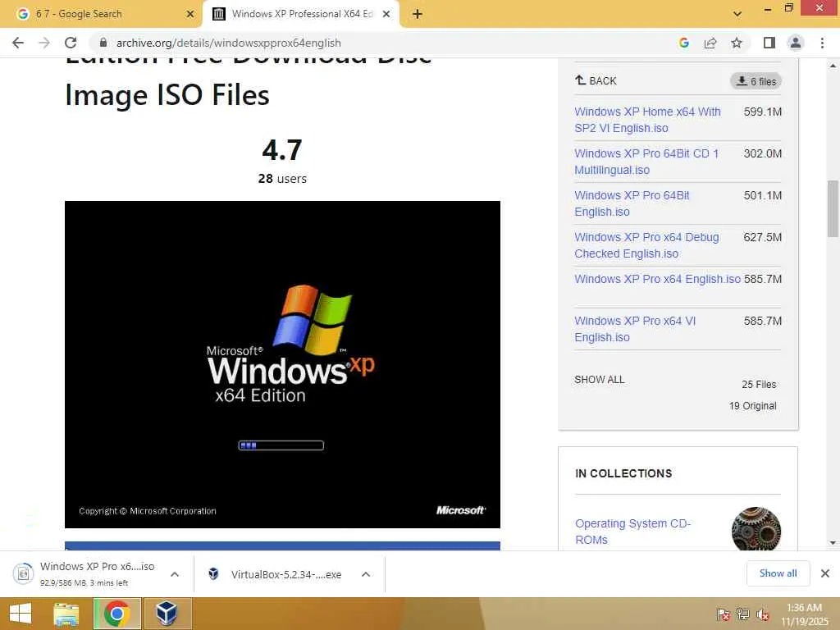Close the Google Search tab

(x=190, y=15)
